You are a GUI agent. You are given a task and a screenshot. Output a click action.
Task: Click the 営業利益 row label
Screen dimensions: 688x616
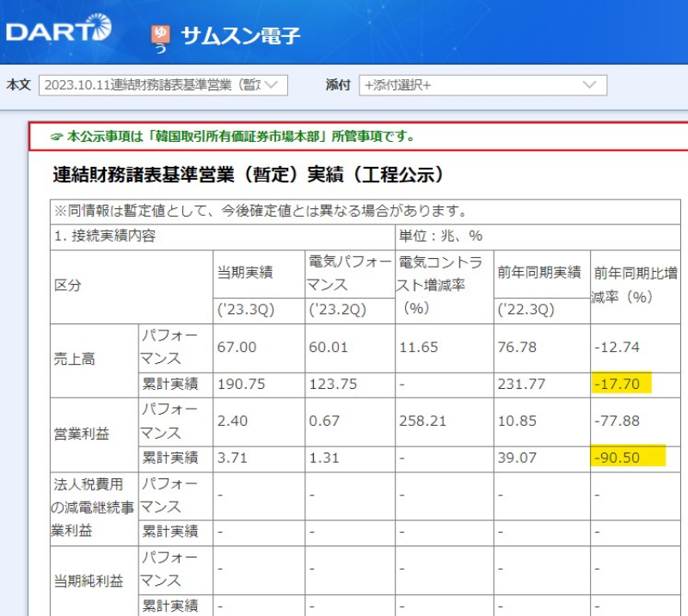94,434
